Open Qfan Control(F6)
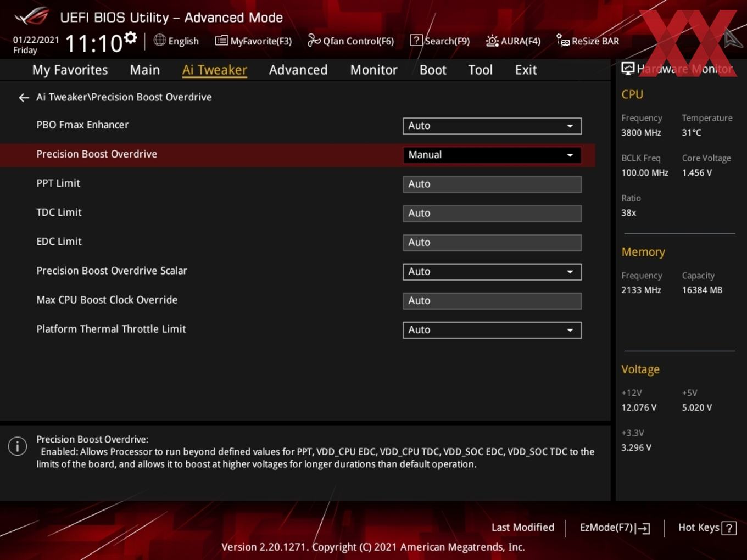The height and width of the screenshot is (560, 747). pyautogui.click(x=350, y=41)
